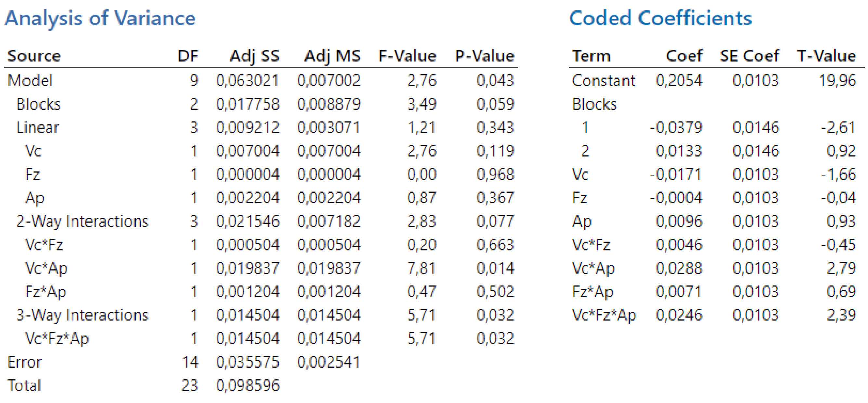This screenshot has height=403, width=868.
Task: Click the T-Value column header
Action: coord(826,56)
